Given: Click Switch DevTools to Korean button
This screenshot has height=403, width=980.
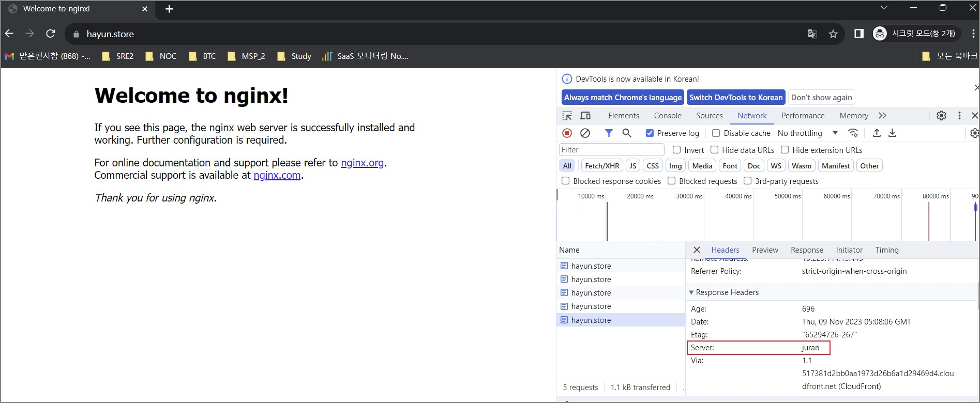Looking at the screenshot, I should tap(736, 97).
